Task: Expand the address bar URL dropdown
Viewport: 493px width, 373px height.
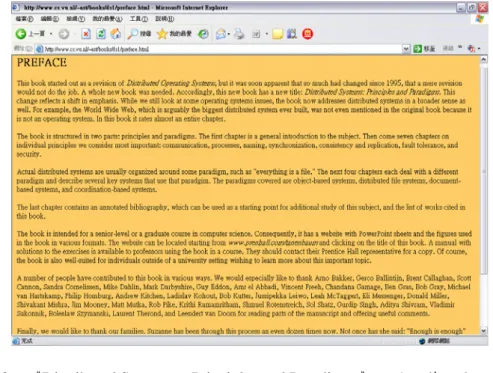Action: tap(406, 49)
